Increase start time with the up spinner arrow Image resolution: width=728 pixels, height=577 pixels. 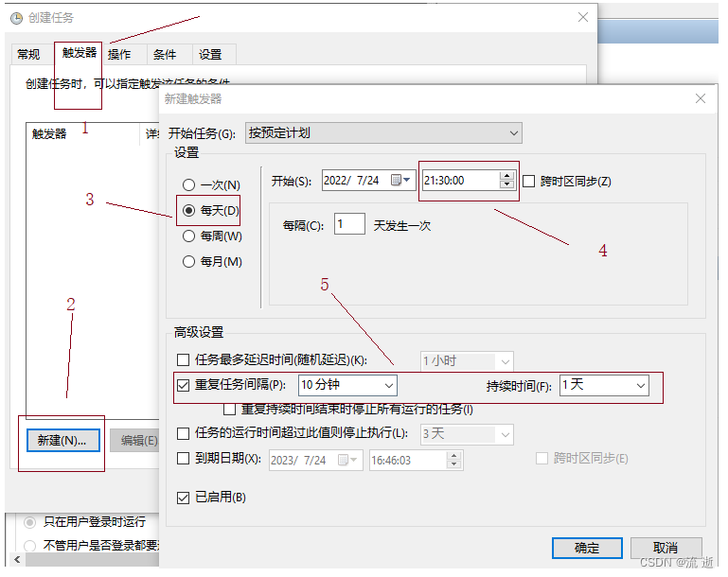[507, 176]
